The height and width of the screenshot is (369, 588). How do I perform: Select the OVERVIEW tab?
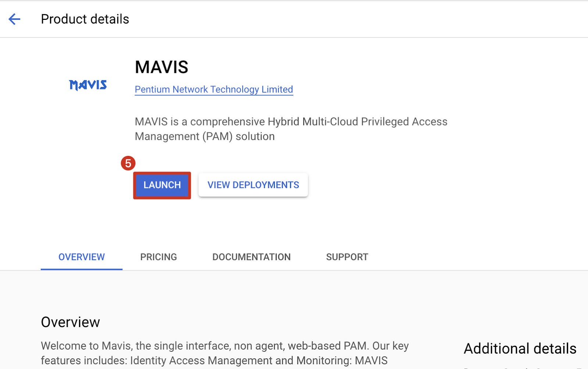click(x=82, y=257)
